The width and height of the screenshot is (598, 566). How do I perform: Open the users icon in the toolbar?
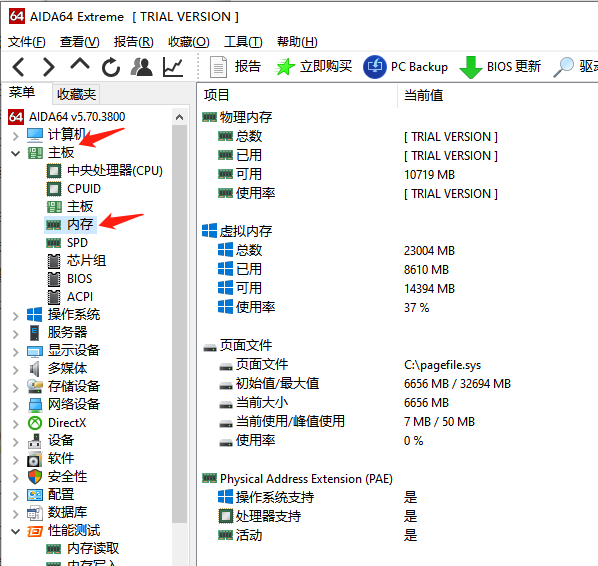pyautogui.click(x=141, y=67)
